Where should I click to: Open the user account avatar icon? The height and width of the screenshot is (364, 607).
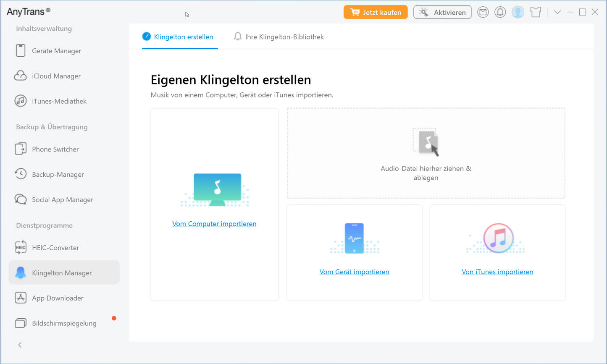(x=518, y=13)
